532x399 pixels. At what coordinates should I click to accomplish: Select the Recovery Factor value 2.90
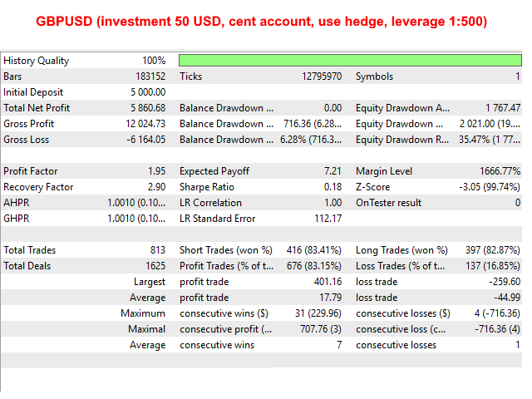[x=155, y=187]
